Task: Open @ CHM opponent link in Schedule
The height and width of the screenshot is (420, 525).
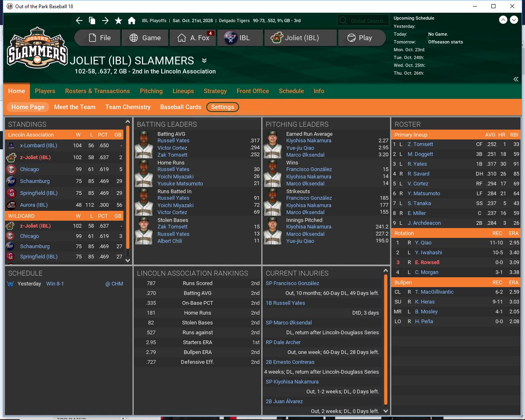Action: (x=114, y=284)
